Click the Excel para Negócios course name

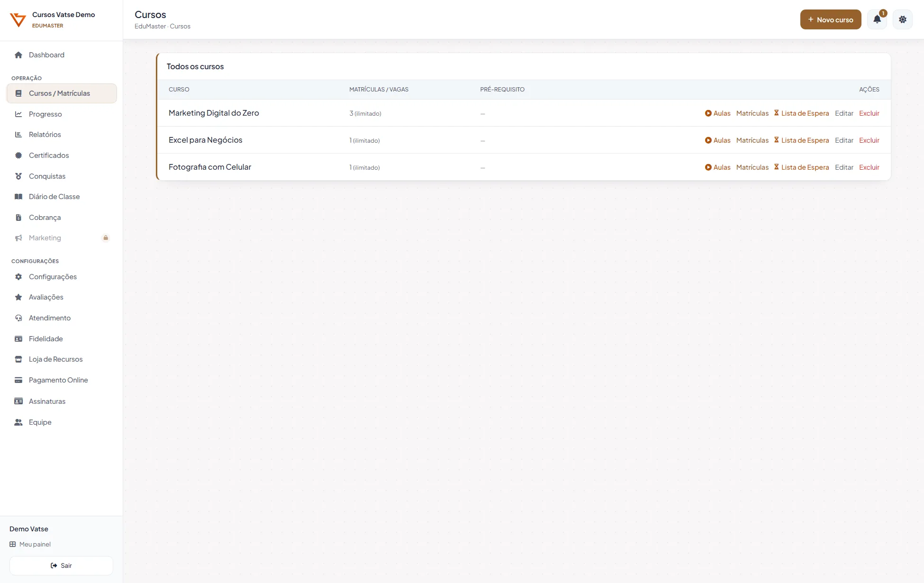click(206, 140)
